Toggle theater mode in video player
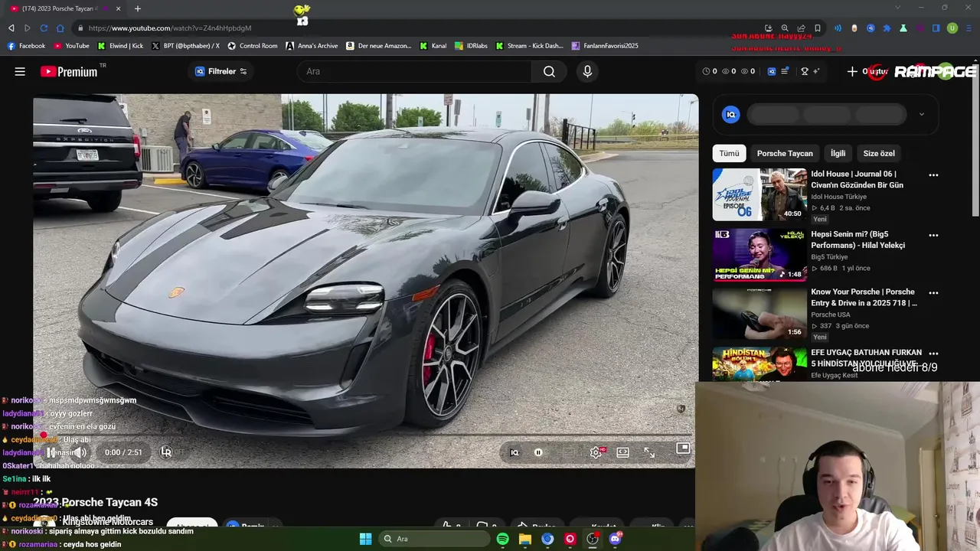 click(x=623, y=452)
